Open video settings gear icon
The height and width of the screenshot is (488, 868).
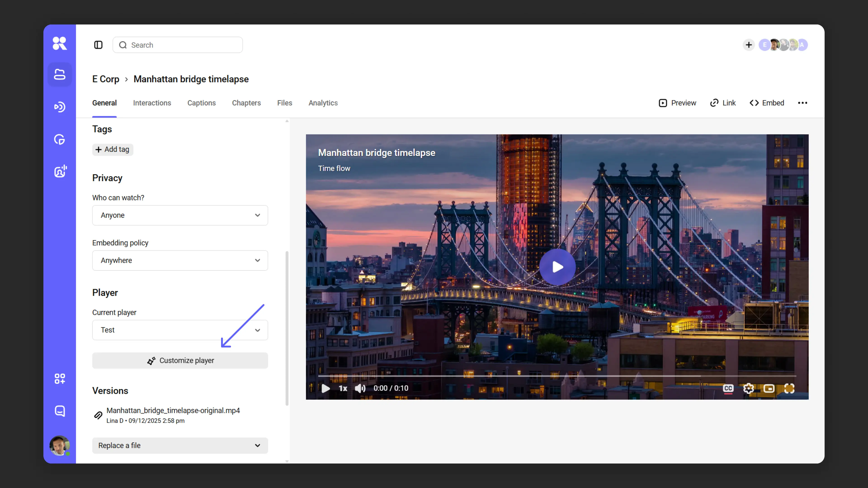click(748, 388)
